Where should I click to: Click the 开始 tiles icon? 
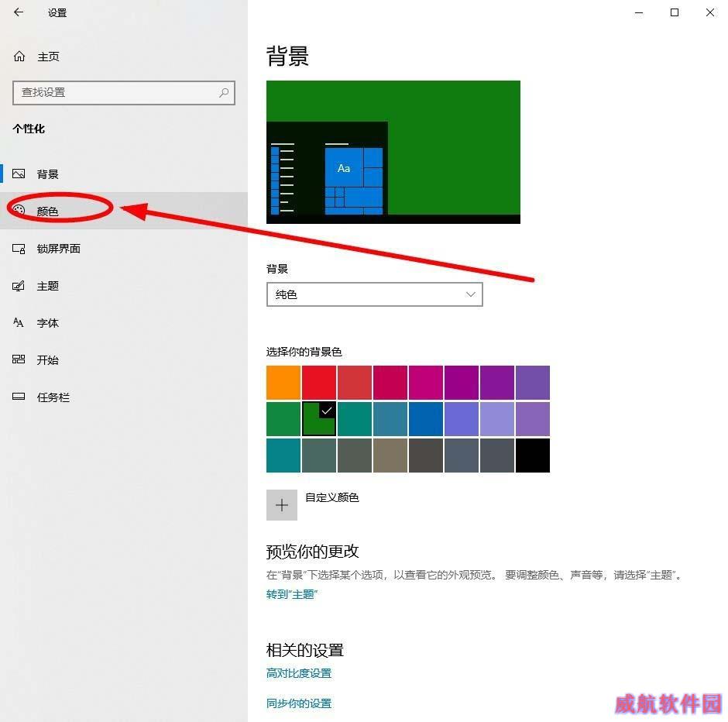coord(19,359)
